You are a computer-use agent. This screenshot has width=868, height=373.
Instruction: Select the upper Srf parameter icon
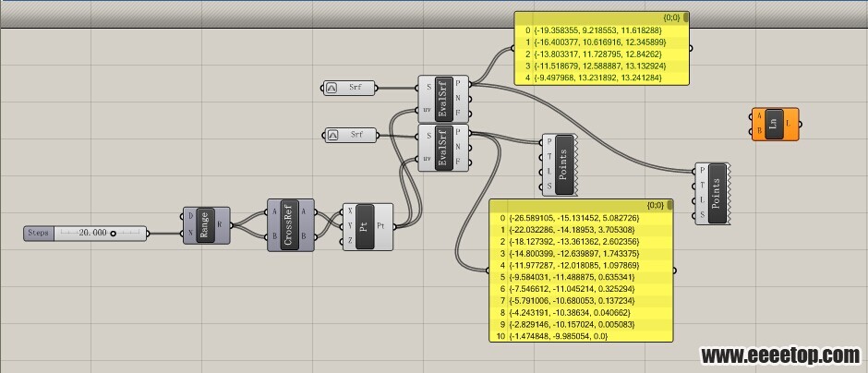(x=332, y=88)
